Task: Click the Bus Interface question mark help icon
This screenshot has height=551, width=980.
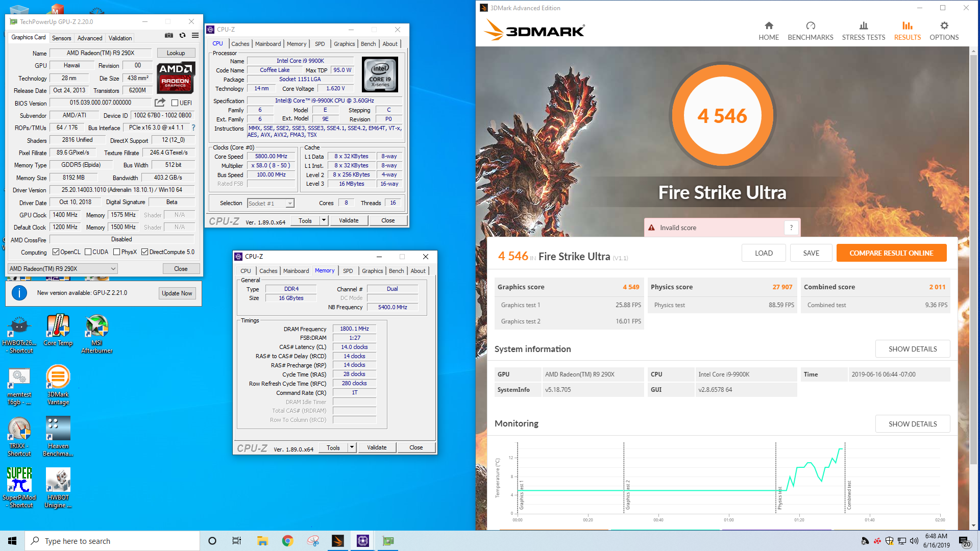Action: click(193, 128)
